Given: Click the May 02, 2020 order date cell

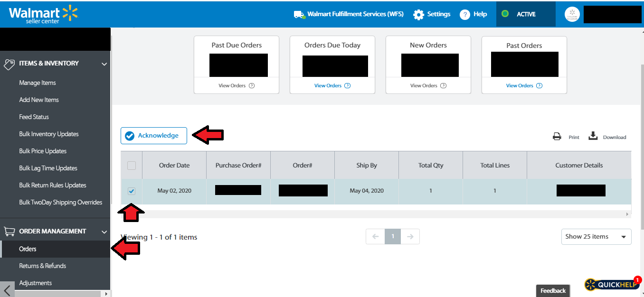Looking at the screenshot, I should pyautogui.click(x=174, y=191).
